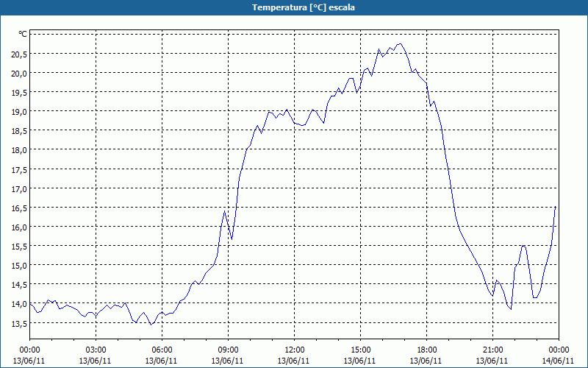Click the 21:00 time axis label
The image size is (588, 368).
tap(492, 350)
